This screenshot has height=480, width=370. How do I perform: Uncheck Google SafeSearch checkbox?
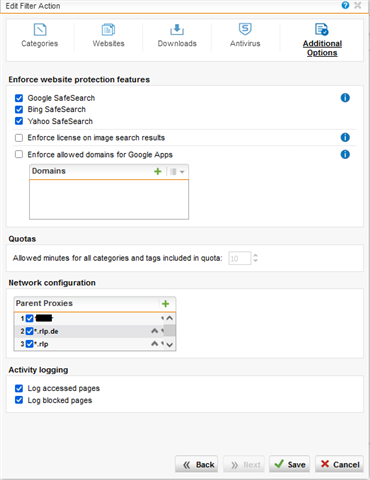point(19,98)
